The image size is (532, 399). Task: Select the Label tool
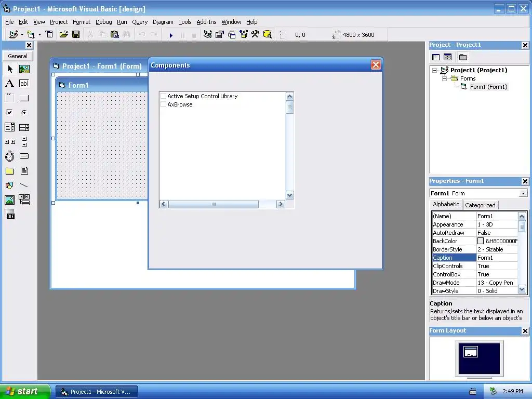coord(10,84)
